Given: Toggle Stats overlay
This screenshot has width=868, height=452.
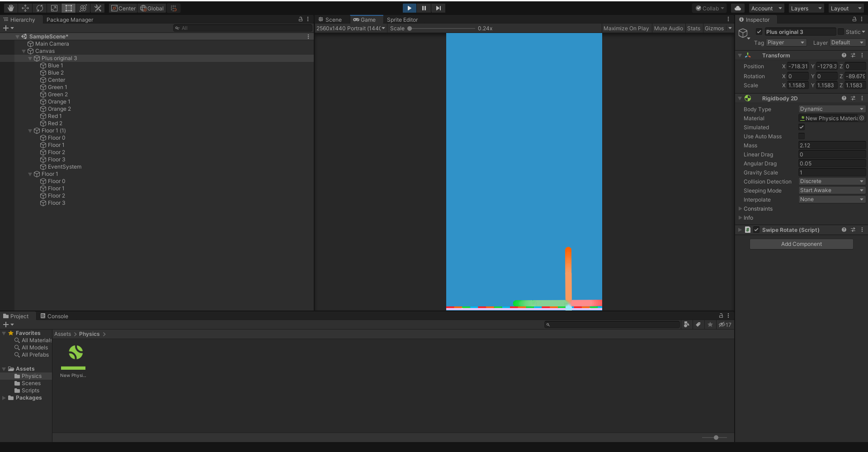Looking at the screenshot, I should tap(693, 28).
